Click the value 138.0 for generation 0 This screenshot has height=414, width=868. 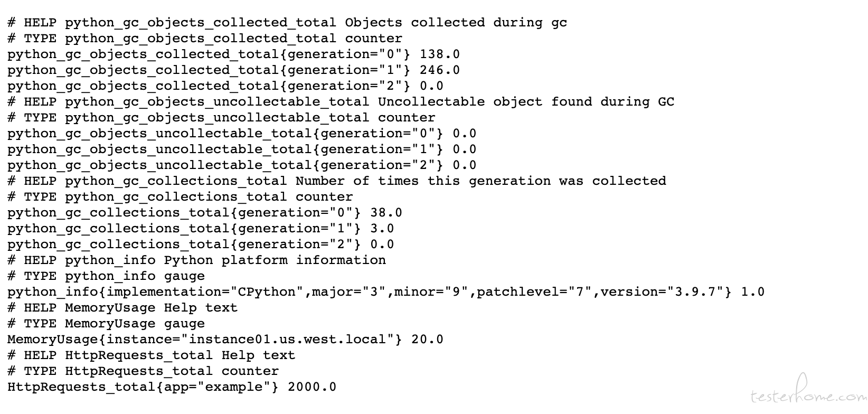(439, 54)
